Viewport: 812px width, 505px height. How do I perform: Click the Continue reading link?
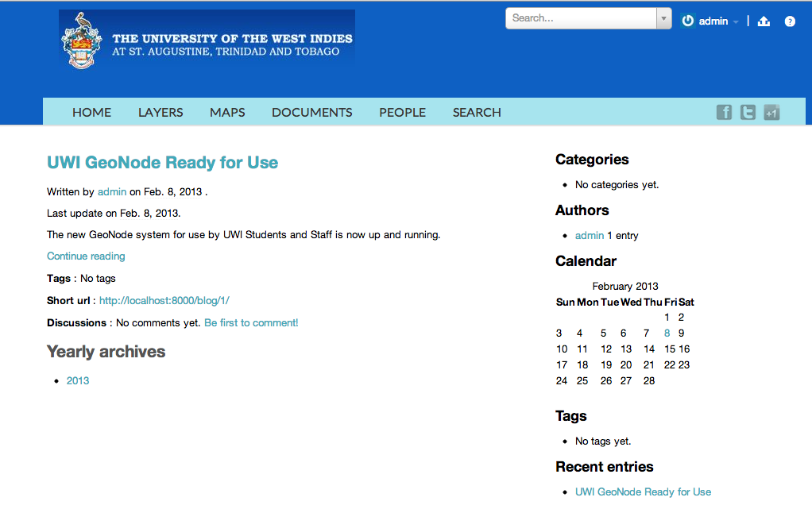tap(86, 256)
